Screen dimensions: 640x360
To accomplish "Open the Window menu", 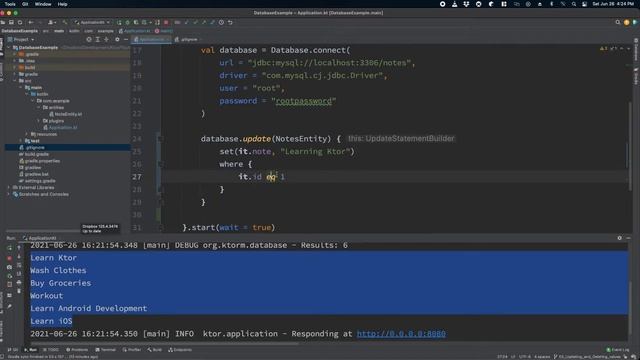I will pyautogui.click(x=43, y=4).
